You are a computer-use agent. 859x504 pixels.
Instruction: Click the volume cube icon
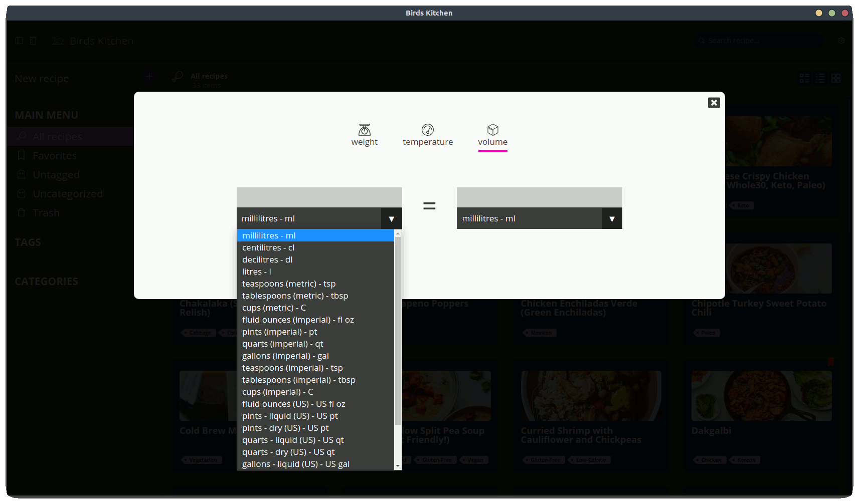click(493, 130)
